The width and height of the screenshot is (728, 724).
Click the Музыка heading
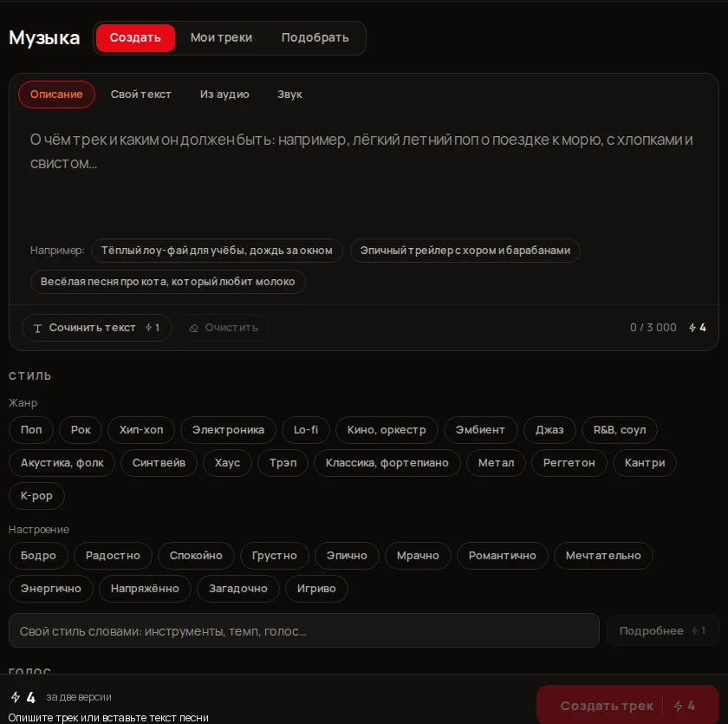coord(44,38)
